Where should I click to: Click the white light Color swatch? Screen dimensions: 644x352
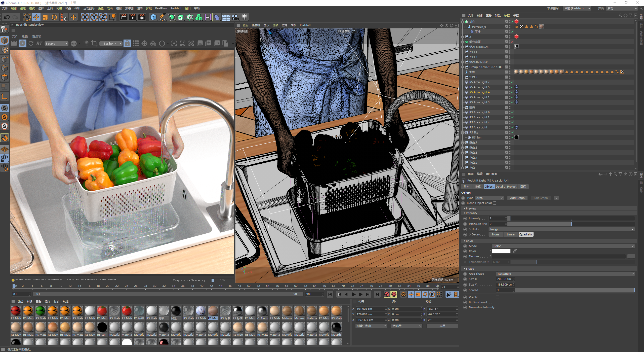point(501,251)
